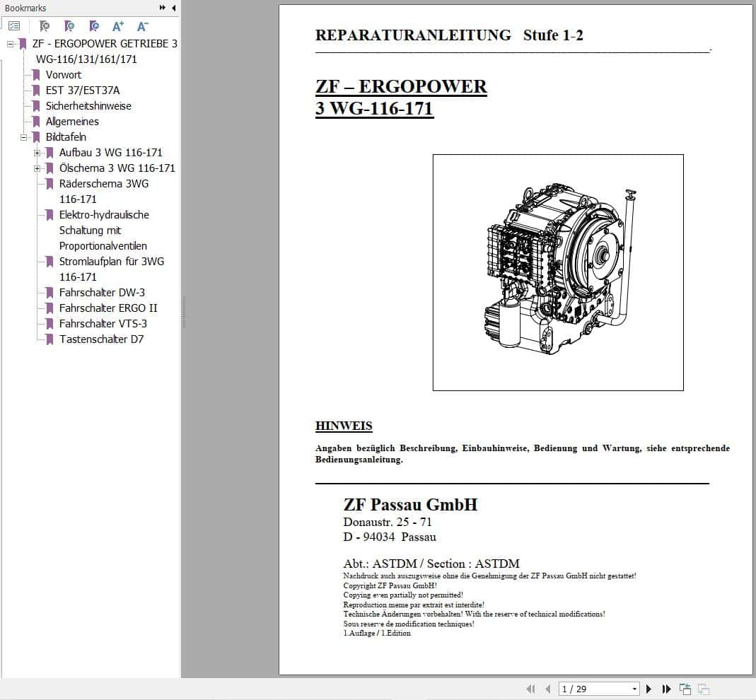Collapse the Bildtafeln bookmark node
Viewport: 756px width, 700px height.
[x=23, y=137]
